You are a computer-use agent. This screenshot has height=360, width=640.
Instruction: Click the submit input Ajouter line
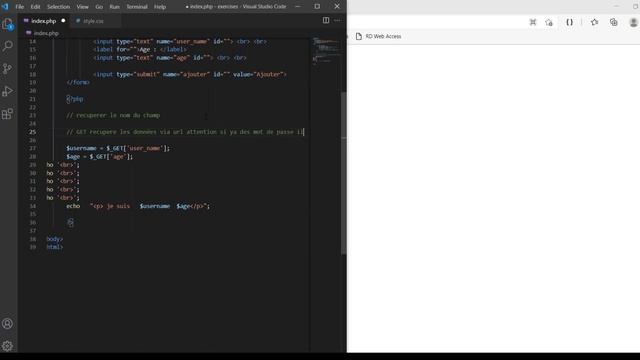point(190,74)
